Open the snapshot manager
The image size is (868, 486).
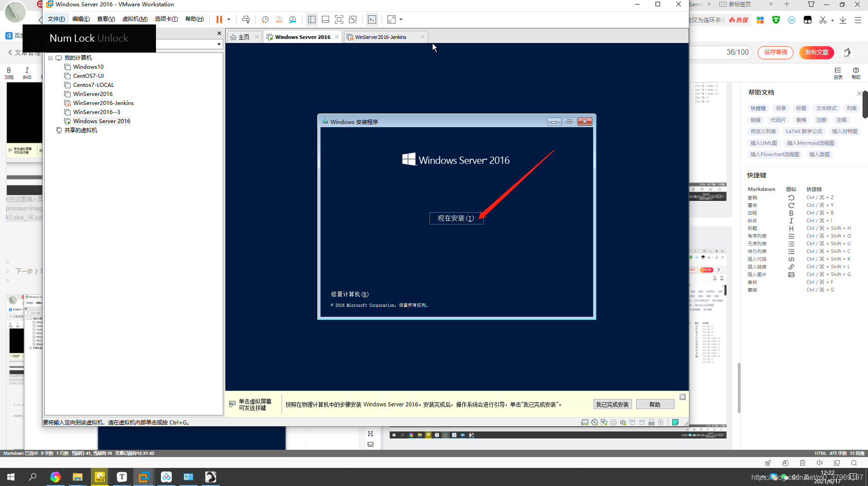pyautogui.click(x=293, y=19)
